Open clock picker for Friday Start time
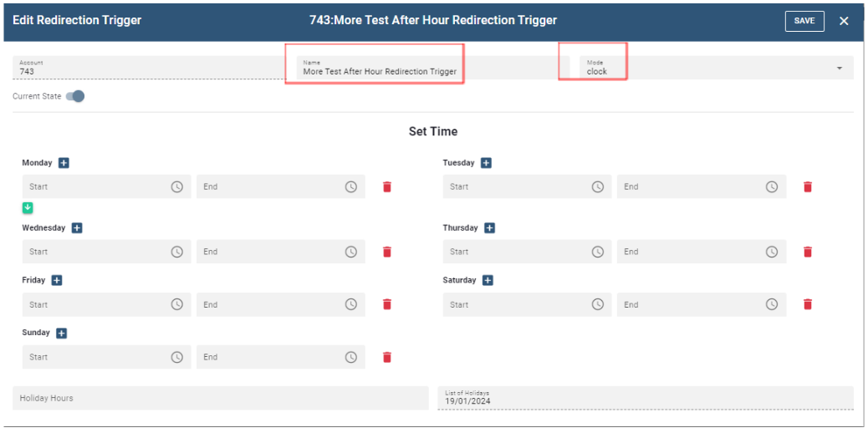 pyautogui.click(x=177, y=305)
